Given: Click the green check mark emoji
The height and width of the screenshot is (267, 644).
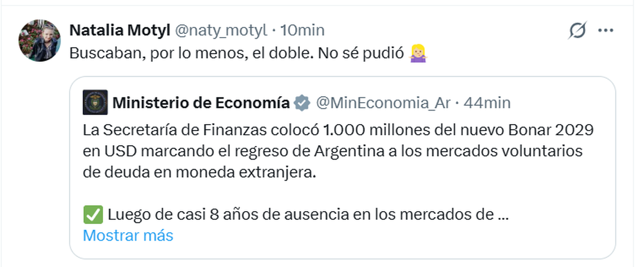Looking at the screenshot, I should pos(92,215).
